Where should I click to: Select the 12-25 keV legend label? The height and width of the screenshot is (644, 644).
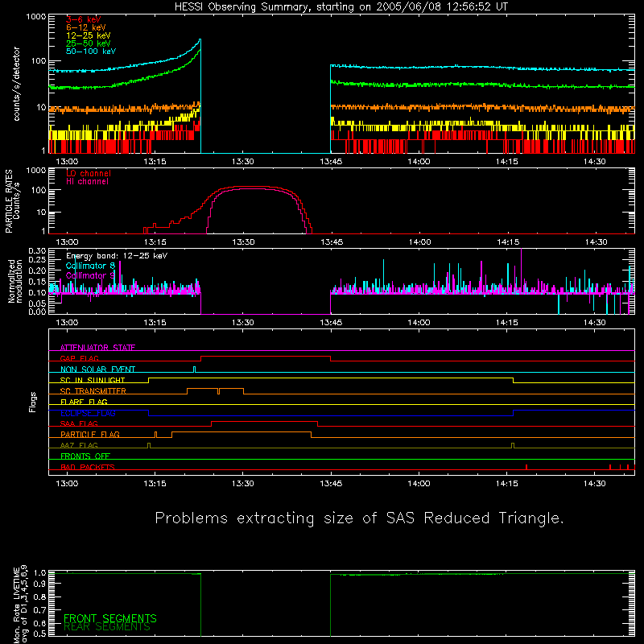(x=89, y=35)
